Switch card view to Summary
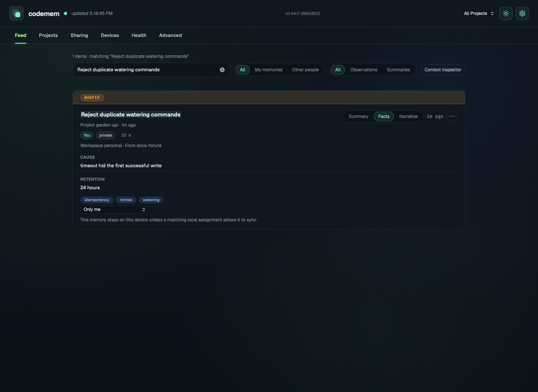 (358, 116)
